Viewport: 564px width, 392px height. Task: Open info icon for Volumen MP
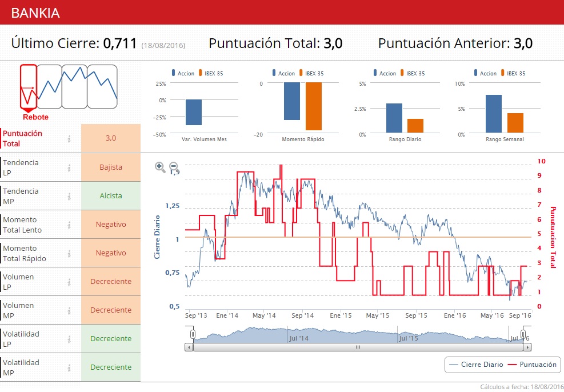(x=69, y=310)
